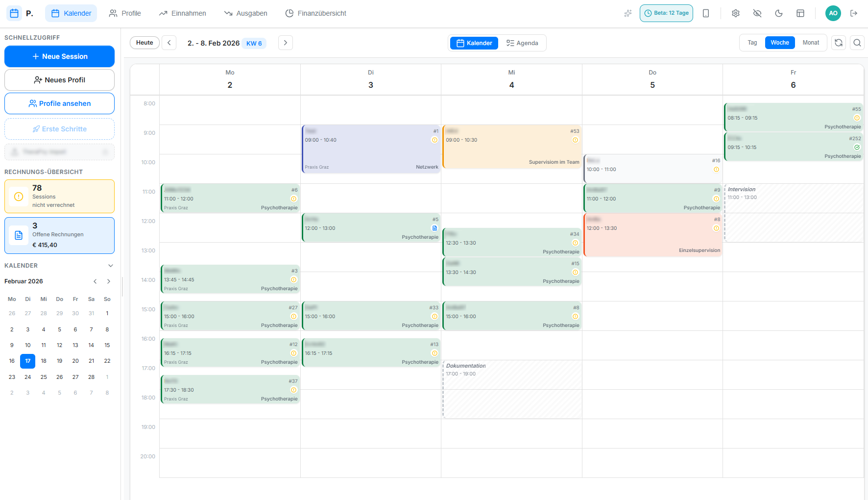
Task: Collapse the KALENDER section chevron
Action: (110, 265)
